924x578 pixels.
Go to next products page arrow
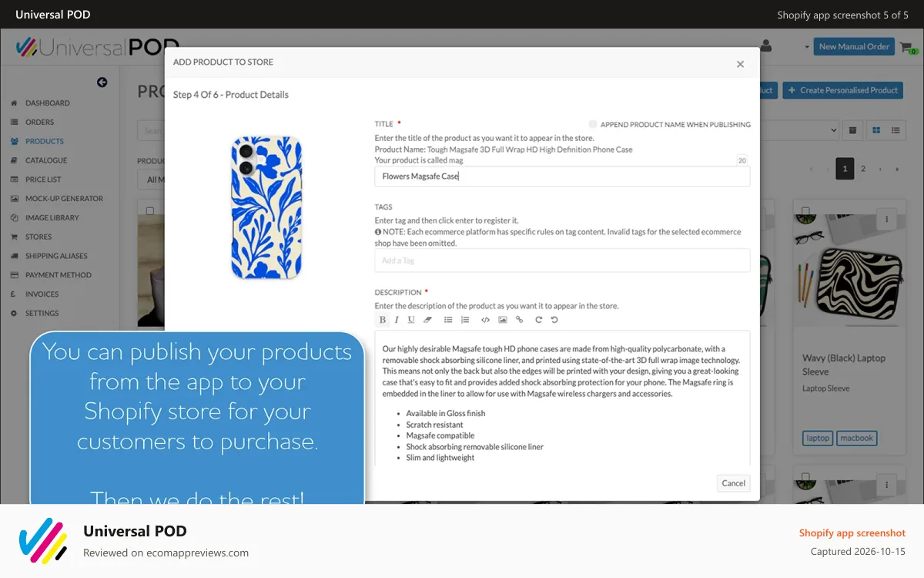click(x=880, y=169)
